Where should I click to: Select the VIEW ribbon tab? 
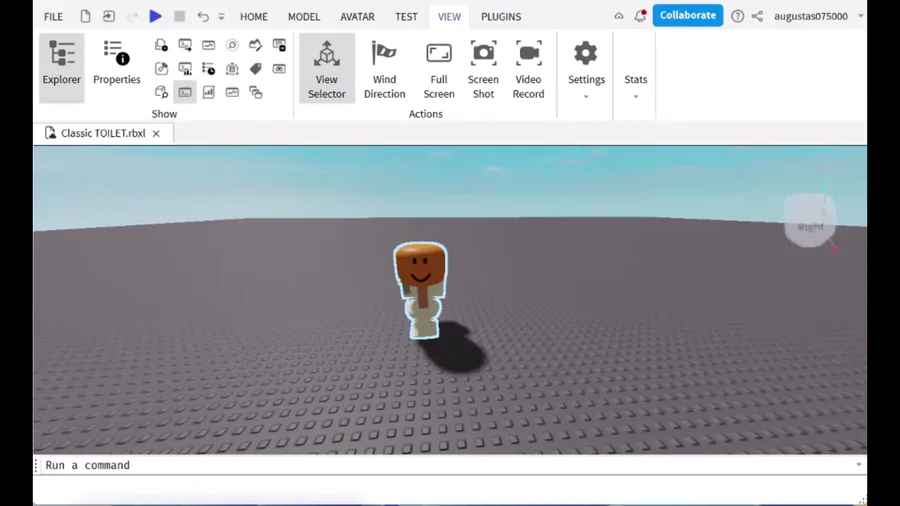[x=449, y=17]
